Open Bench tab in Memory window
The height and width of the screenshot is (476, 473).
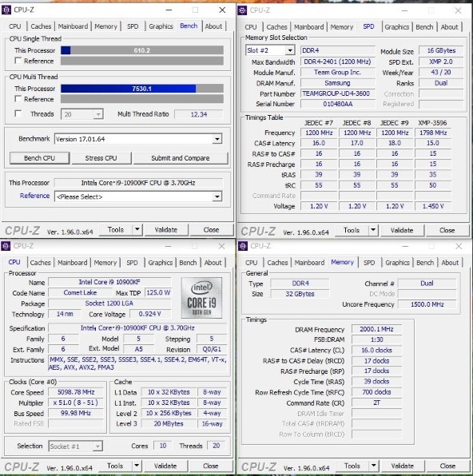click(x=425, y=263)
